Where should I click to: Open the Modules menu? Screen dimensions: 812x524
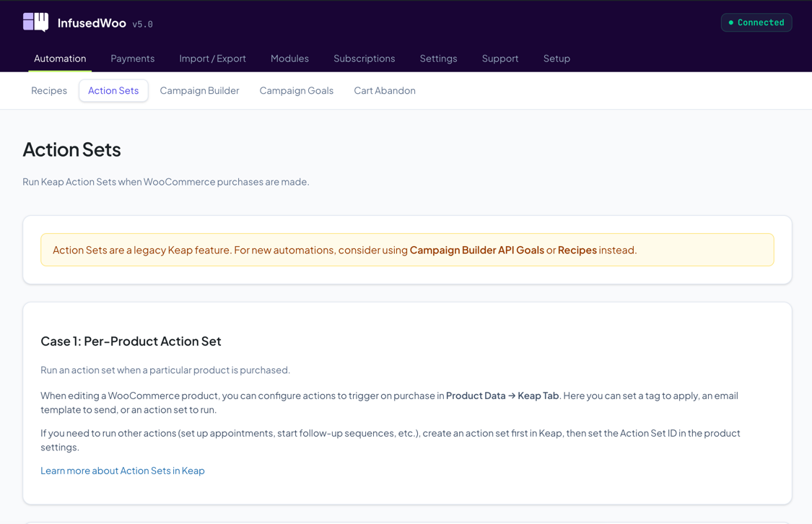click(289, 58)
